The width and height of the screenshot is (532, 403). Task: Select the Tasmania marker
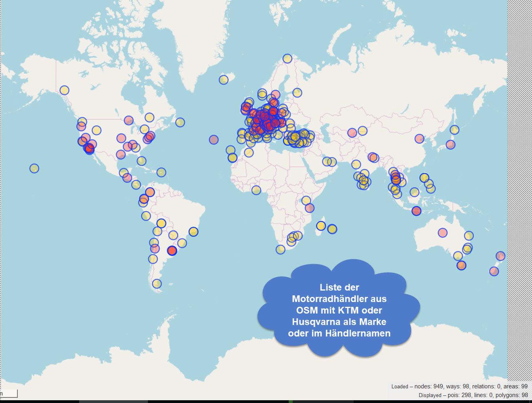[461, 265]
